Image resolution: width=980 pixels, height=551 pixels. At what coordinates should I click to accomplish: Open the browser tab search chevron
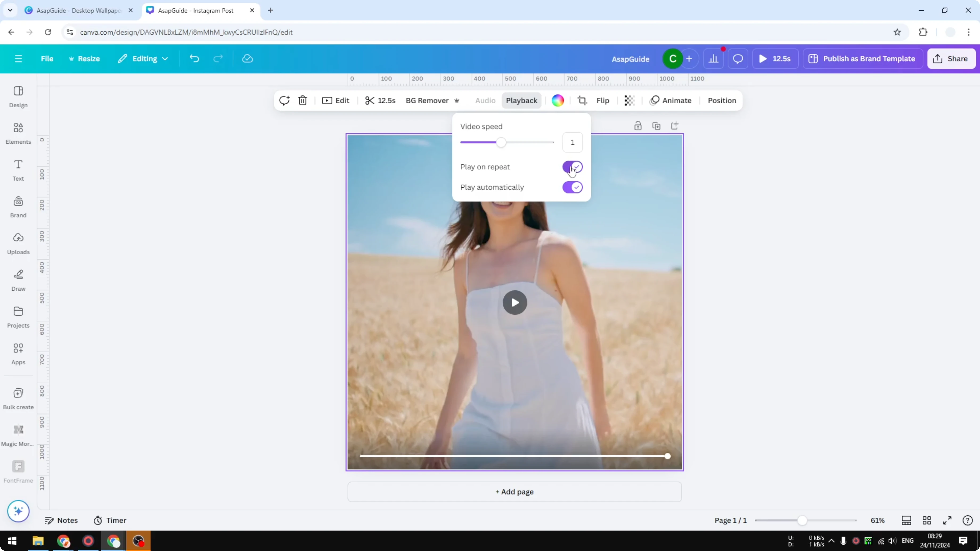(10, 10)
